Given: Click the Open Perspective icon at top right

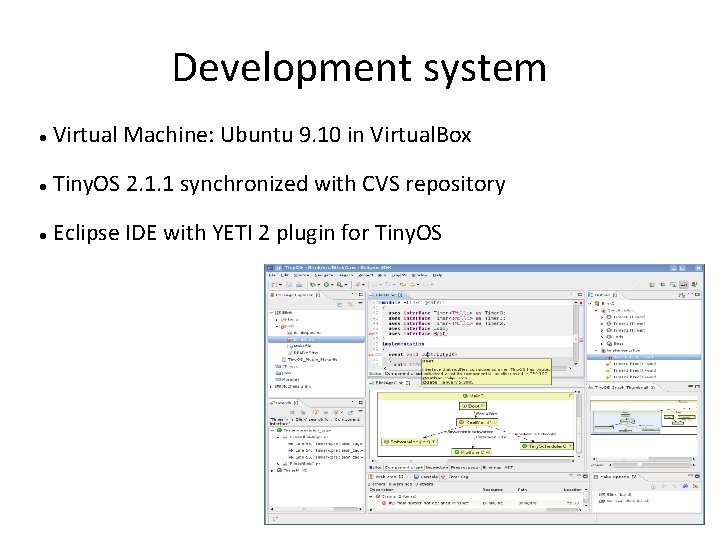Looking at the screenshot, I should pos(652,285).
